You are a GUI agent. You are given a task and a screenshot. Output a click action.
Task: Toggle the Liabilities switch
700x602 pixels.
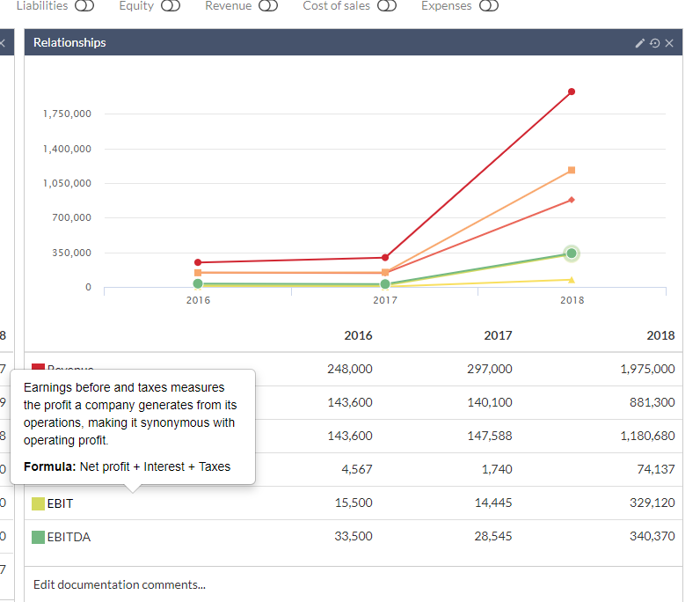click(84, 6)
